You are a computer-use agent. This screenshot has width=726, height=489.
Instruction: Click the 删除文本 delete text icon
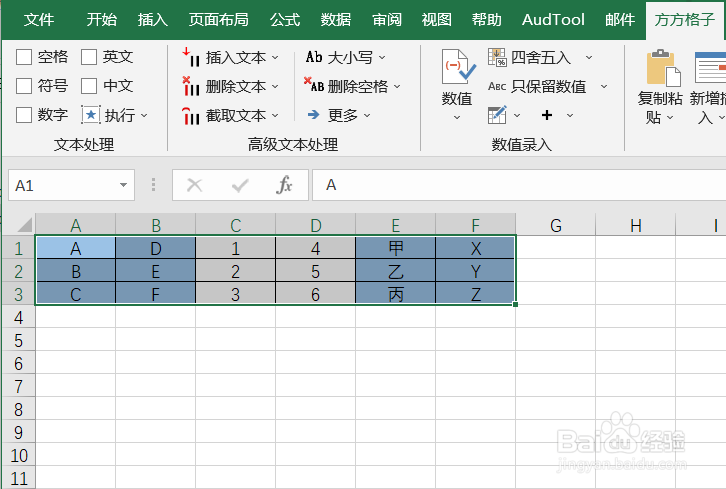192,87
